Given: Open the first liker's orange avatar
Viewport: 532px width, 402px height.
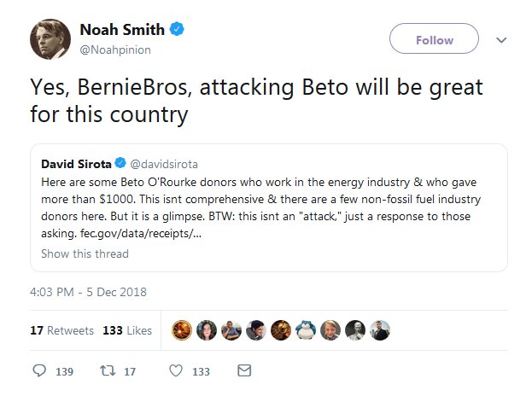Looking at the screenshot, I should 182,330.
